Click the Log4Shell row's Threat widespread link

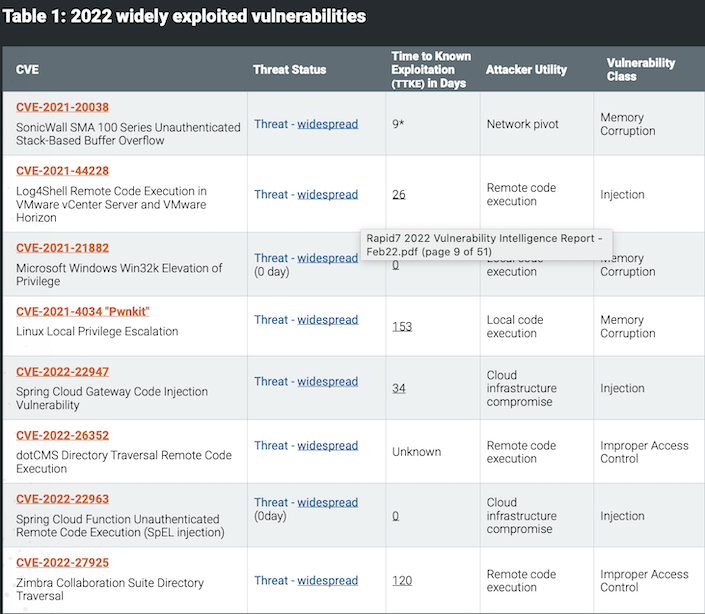(327, 194)
